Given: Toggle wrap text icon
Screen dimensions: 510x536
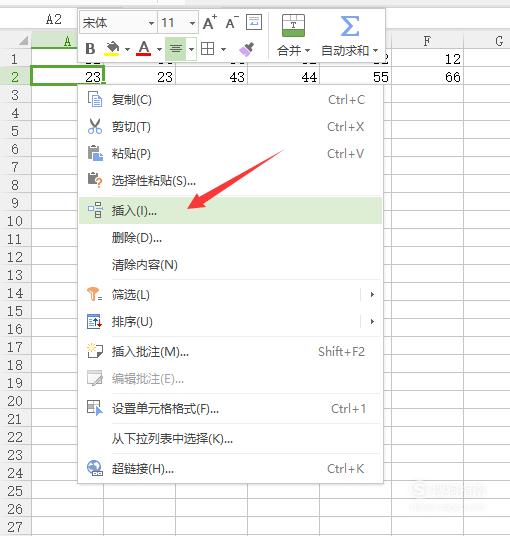Looking at the screenshot, I should point(254,22).
